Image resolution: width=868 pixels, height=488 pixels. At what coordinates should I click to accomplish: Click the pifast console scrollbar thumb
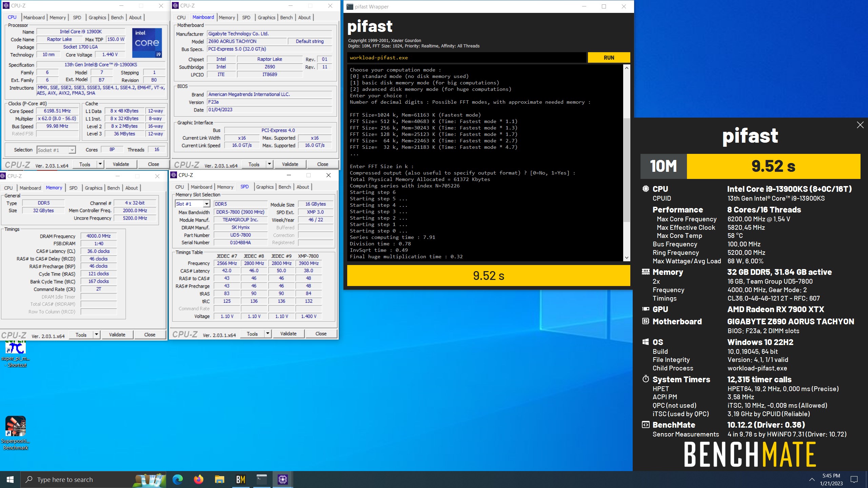[x=626, y=170]
